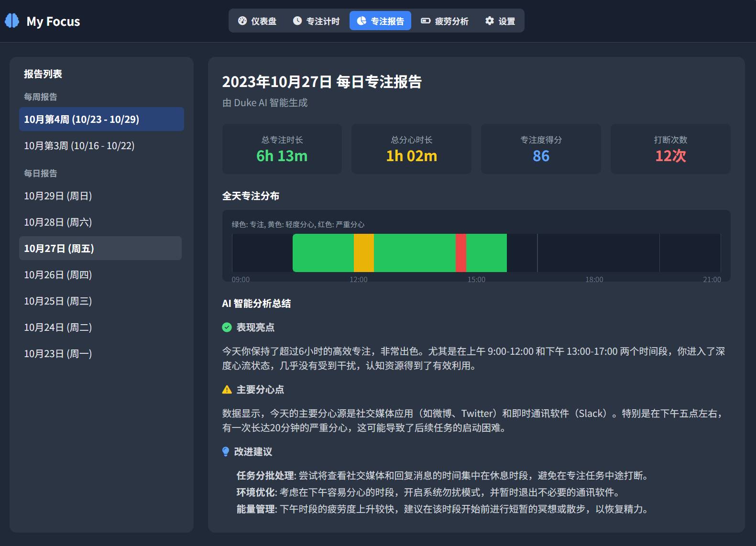Image resolution: width=756 pixels, height=546 pixels.
Task: Click the gear icon beside 设置
Action: [x=490, y=21]
